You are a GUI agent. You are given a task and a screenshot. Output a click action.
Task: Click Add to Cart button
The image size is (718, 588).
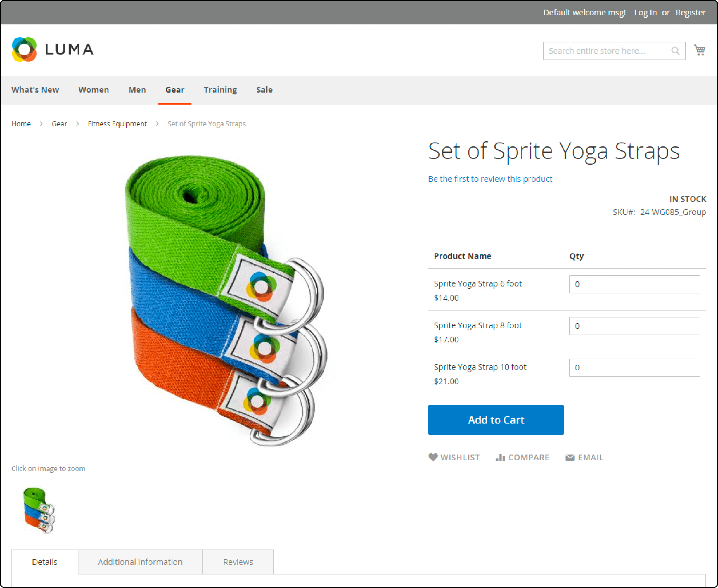(x=496, y=420)
